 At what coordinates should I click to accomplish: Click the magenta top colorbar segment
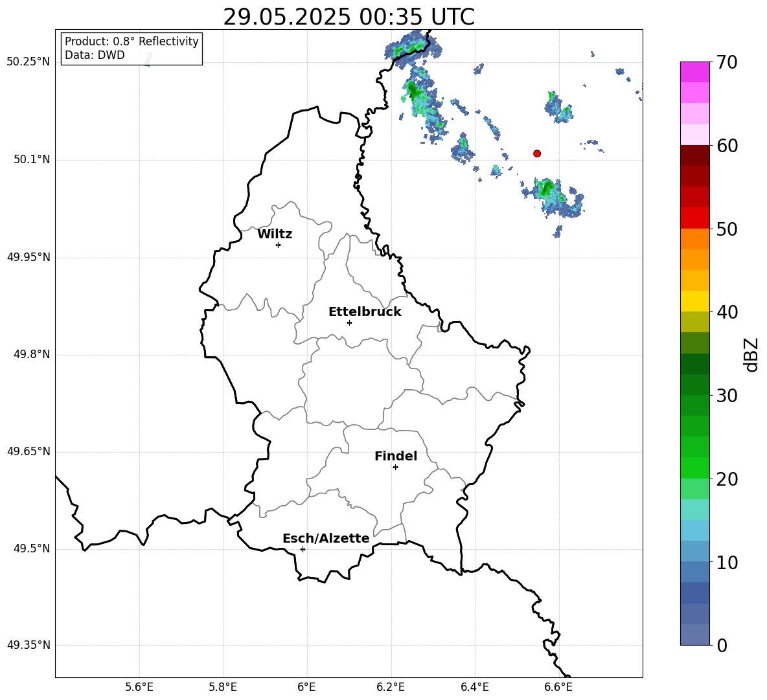(x=695, y=72)
